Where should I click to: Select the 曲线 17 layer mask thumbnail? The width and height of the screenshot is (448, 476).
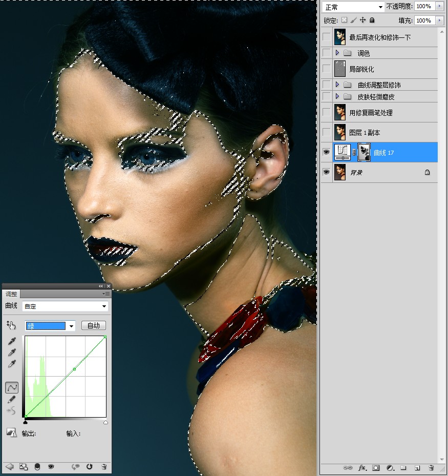pos(364,152)
